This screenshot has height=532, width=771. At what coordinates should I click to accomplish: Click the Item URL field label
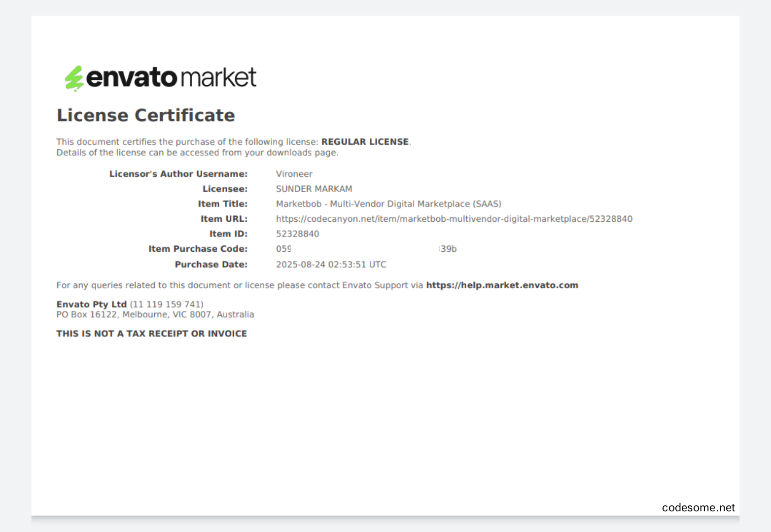(223, 219)
